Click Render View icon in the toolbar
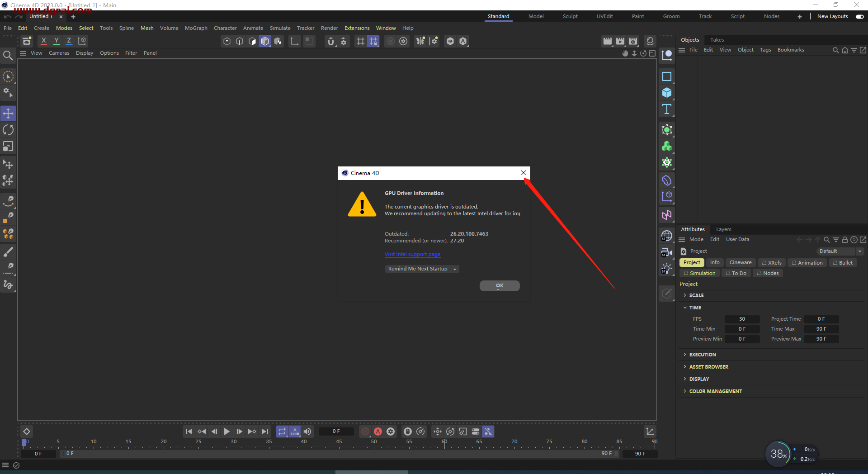 (x=607, y=41)
